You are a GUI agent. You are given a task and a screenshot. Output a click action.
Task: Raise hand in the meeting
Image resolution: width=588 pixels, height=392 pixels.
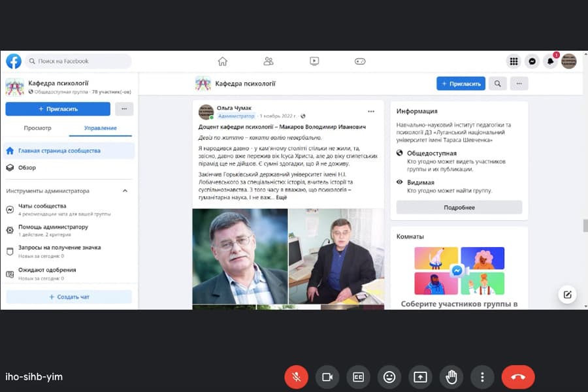451,377
